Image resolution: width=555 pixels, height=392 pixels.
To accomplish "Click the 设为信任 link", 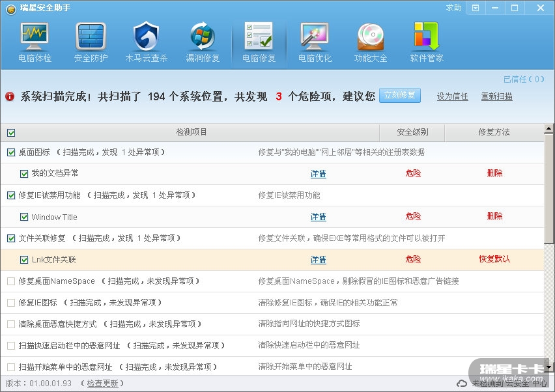I will point(452,96).
